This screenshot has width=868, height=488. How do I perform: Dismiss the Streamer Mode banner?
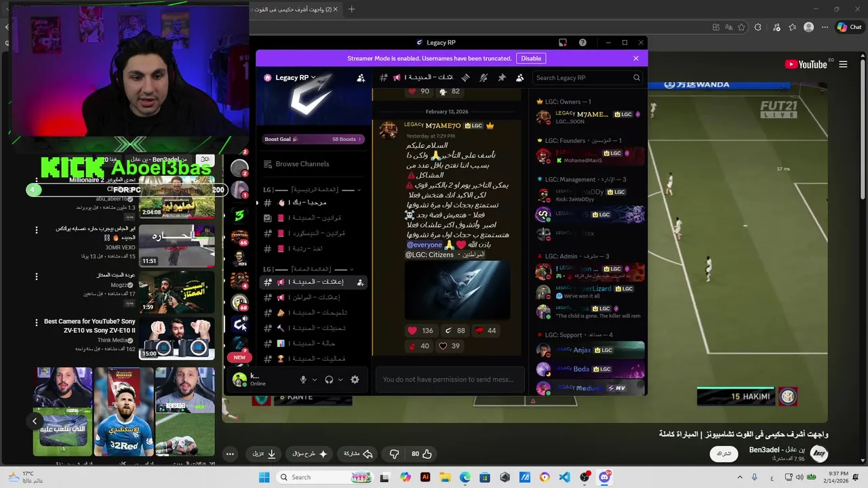tap(636, 58)
